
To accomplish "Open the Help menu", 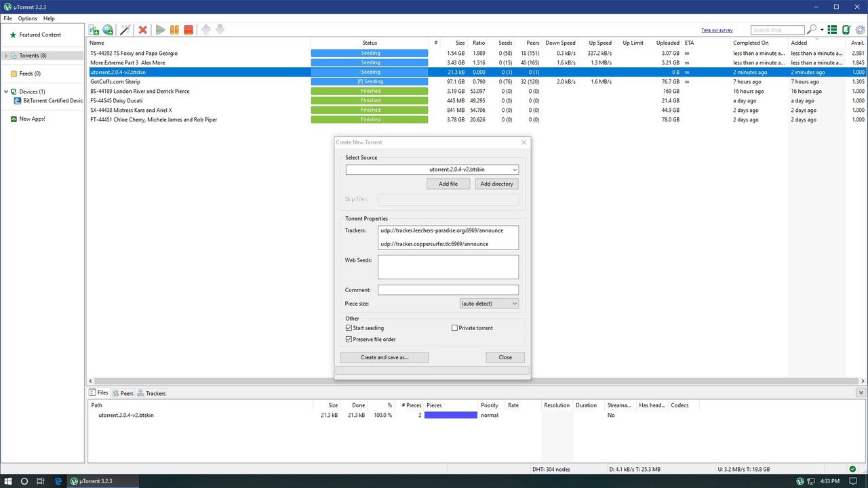I will coord(49,18).
